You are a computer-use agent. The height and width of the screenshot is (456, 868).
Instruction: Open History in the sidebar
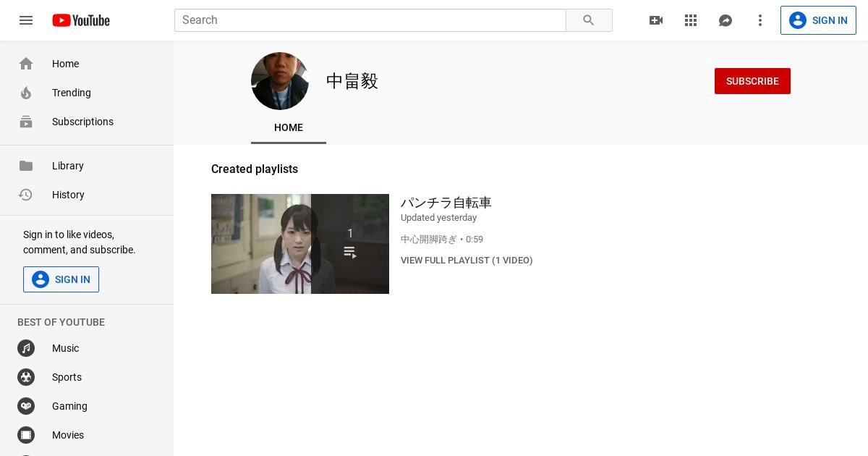(x=87, y=195)
